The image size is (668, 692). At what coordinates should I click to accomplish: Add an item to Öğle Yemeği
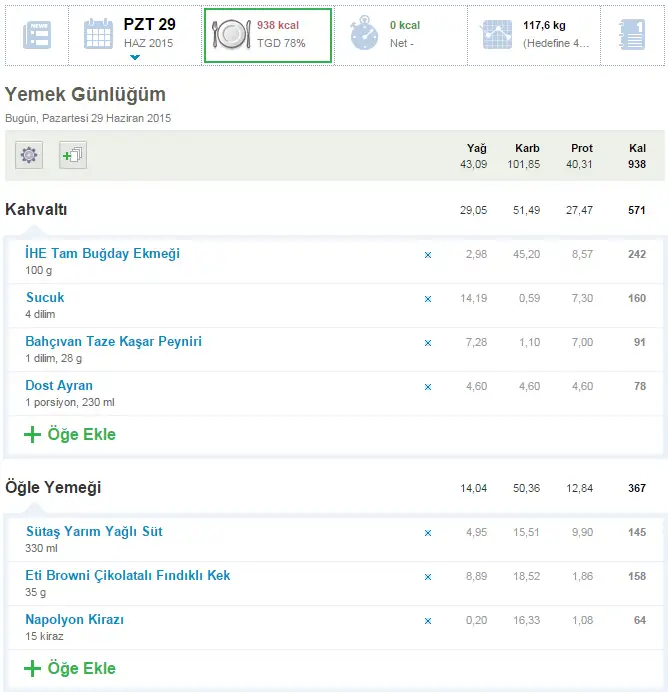click(70, 669)
